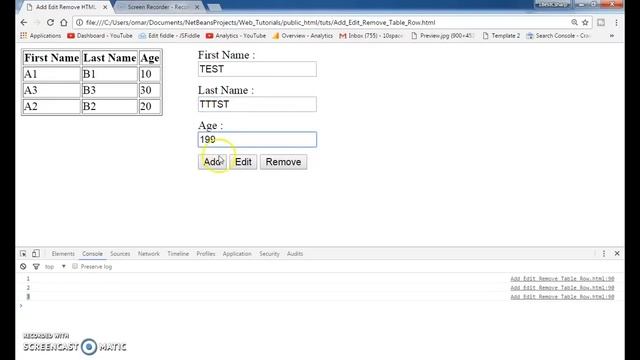Screen dimensions: 640x360
Task: Focus the First Name input field
Action: coord(257,69)
